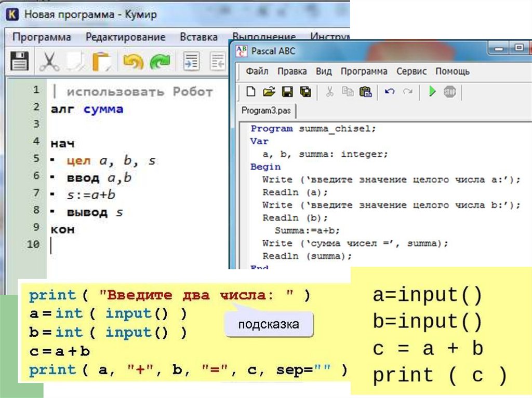Image resolution: width=532 pixels, height=398 pixels.
Task: Open the Вставка menu in Kumir
Action: point(198,37)
